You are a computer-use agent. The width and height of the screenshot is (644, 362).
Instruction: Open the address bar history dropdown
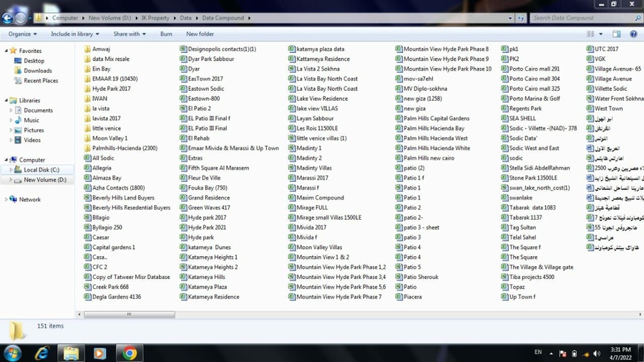point(510,18)
